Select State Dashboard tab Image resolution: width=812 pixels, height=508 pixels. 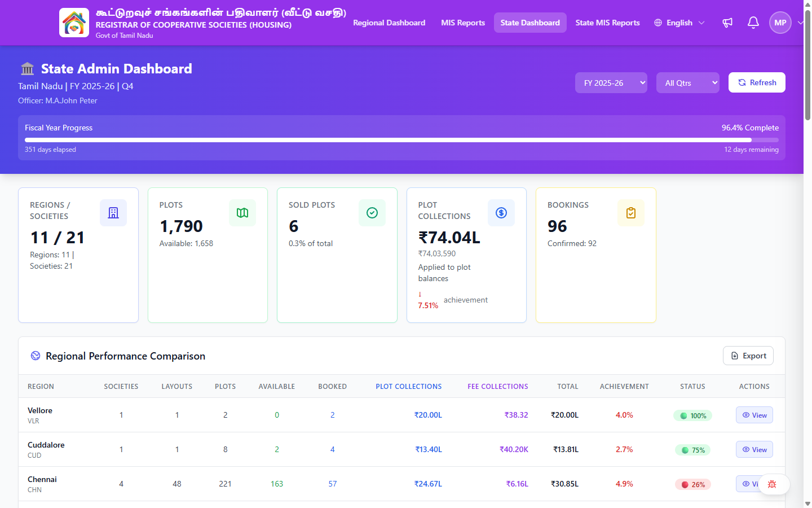(530, 23)
